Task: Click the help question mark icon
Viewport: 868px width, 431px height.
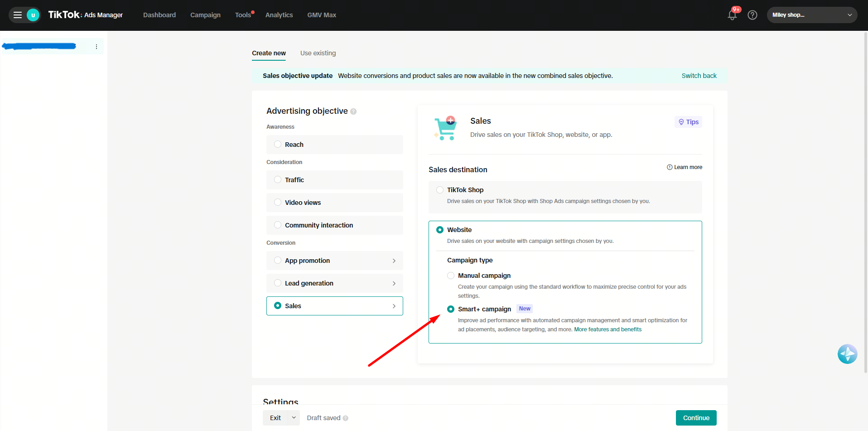Action: click(x=752, y=15)
